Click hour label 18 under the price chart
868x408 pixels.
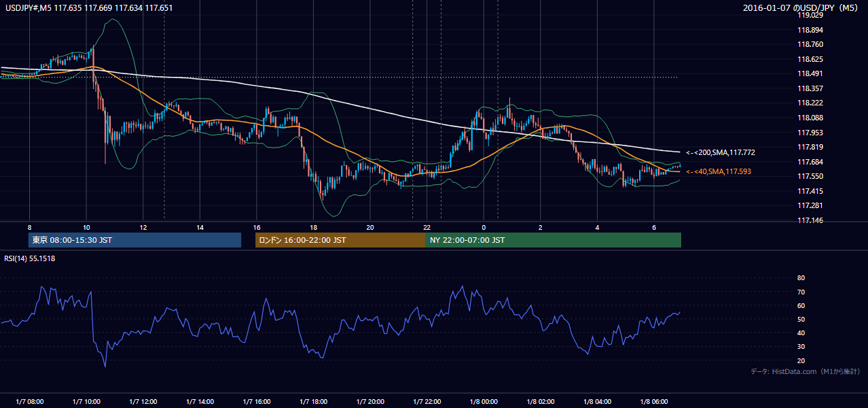click(313, 227)
